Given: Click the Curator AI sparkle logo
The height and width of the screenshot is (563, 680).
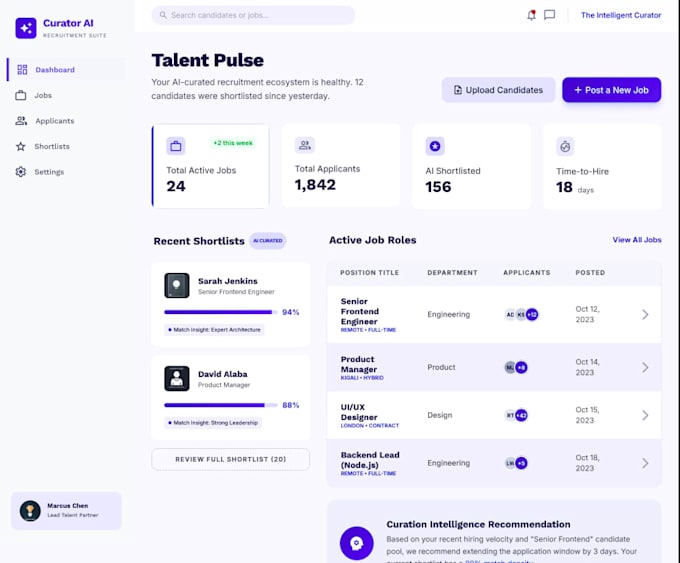Looking at the screenshot, I should pos(26,28).
